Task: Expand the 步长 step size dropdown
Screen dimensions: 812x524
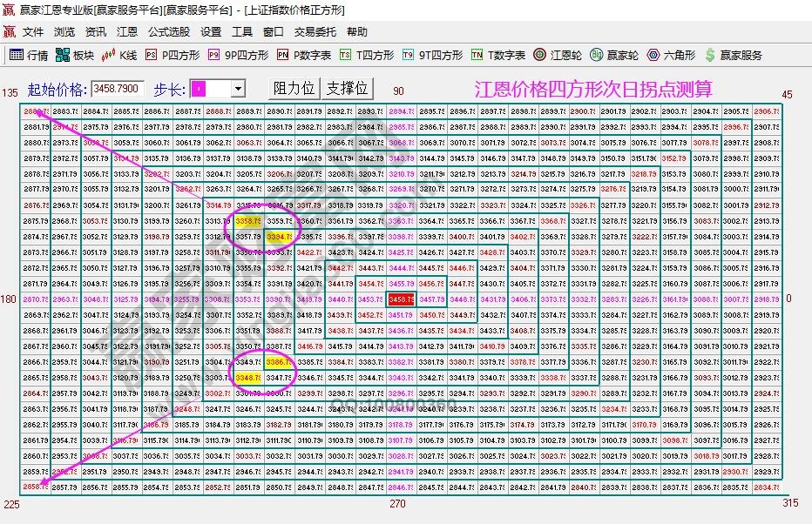Action: tap(238, 88)
